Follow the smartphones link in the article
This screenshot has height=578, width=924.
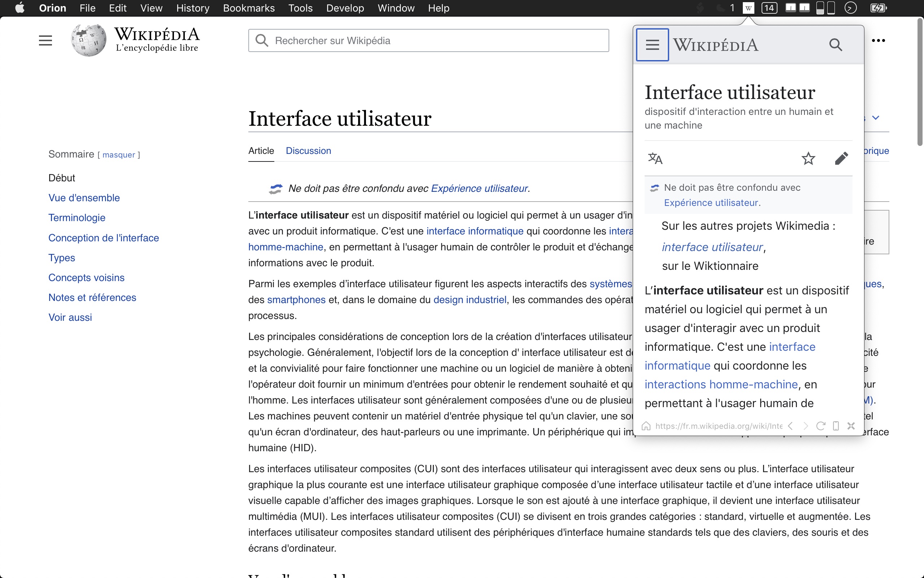coord(296,300)
